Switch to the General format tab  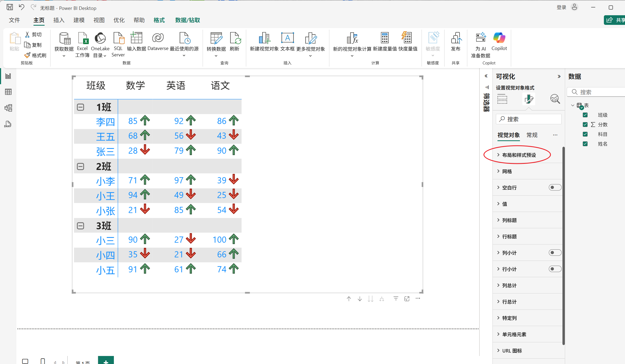click(532, 135)
